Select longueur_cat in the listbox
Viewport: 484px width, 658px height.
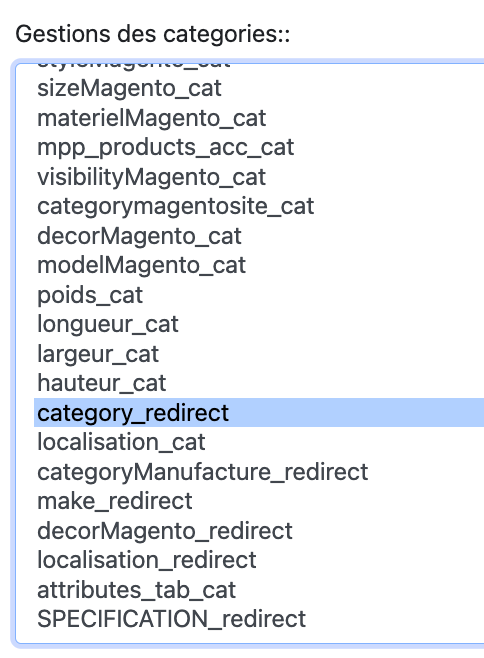pyautogui.click(x=259, y=324)
